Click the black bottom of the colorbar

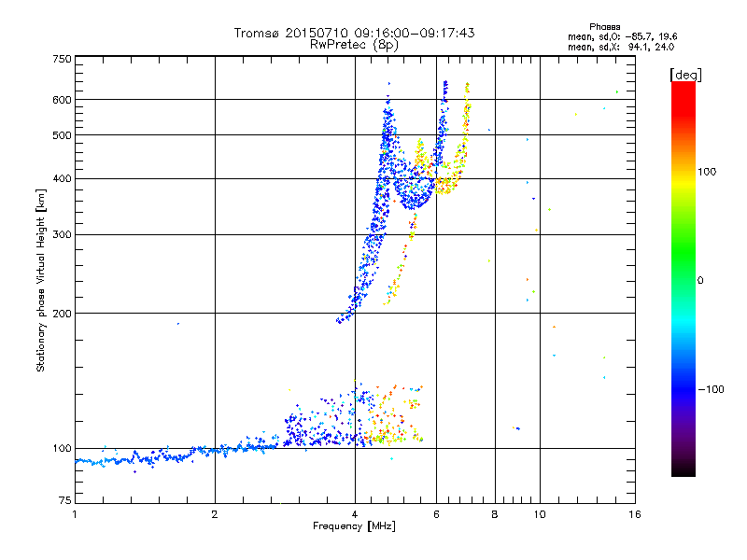pos(684,469)
